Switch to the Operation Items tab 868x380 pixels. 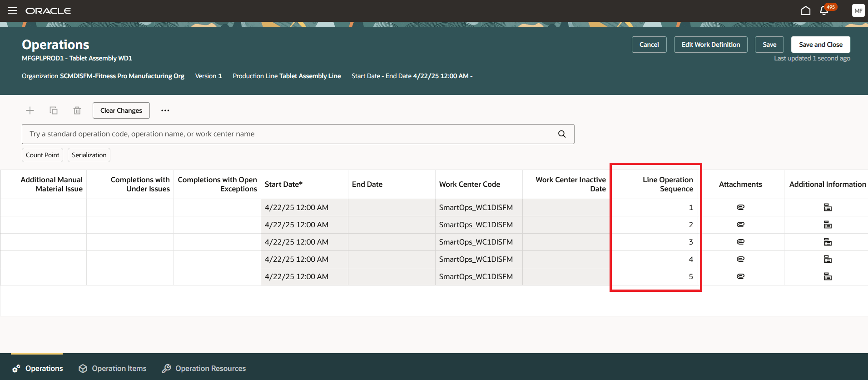pyautogui.click(x=112, y=368)
